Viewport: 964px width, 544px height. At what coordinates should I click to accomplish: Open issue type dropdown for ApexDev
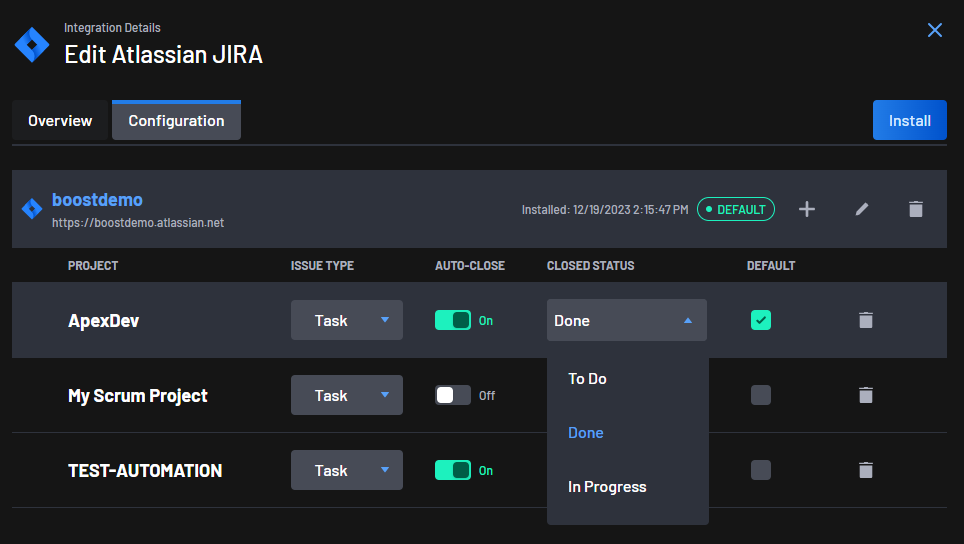347,320
